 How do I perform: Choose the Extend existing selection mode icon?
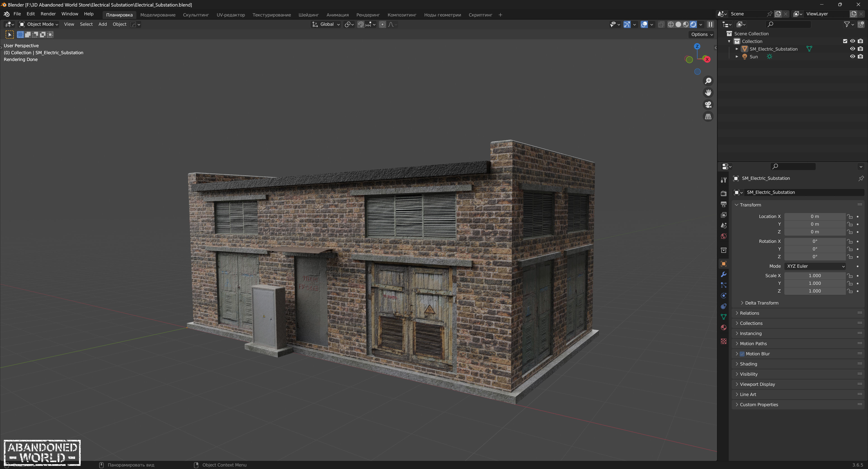tap(28, 34)
